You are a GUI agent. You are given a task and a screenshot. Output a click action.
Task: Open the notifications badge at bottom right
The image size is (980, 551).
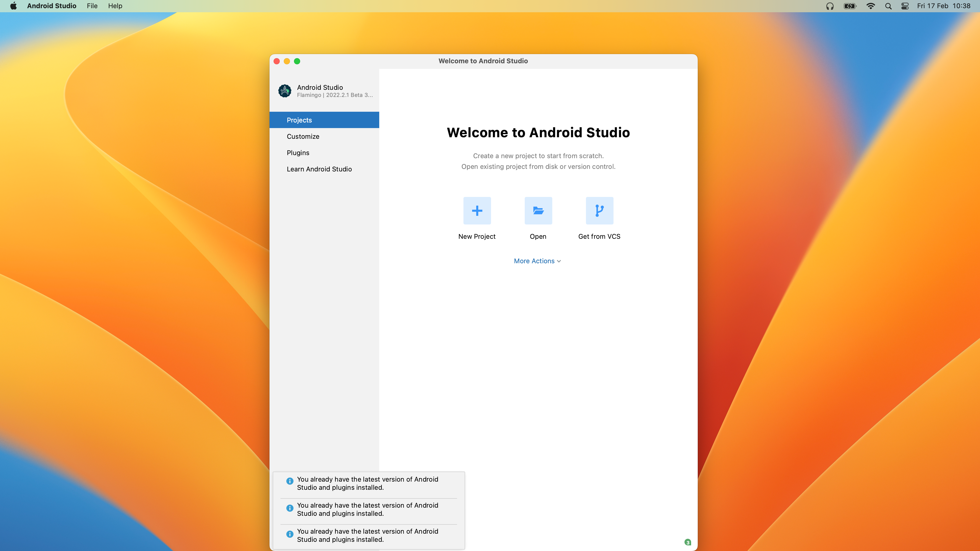tap(688, 542)
